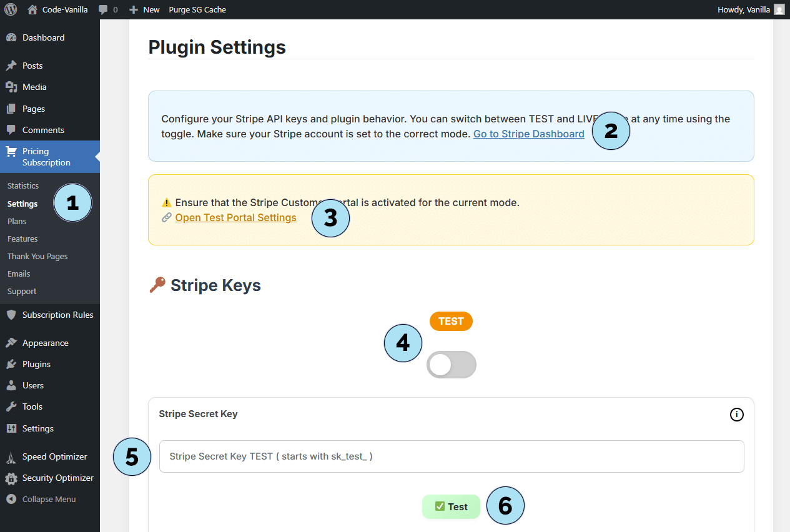This screenshot has height=532, width=790.
Task: Click the info icon beside Stripe Secret Key
Action: (737, 414)
